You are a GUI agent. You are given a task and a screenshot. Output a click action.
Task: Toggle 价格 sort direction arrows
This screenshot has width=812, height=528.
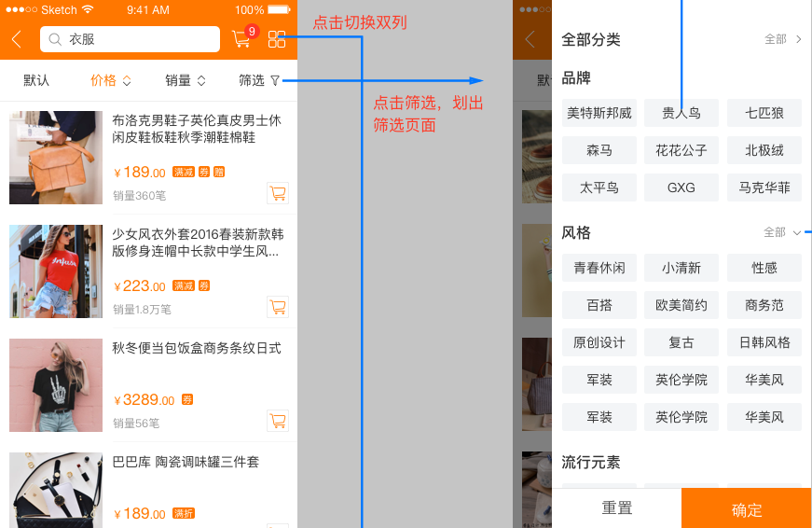pyautogui.click(x=127, y=81)
